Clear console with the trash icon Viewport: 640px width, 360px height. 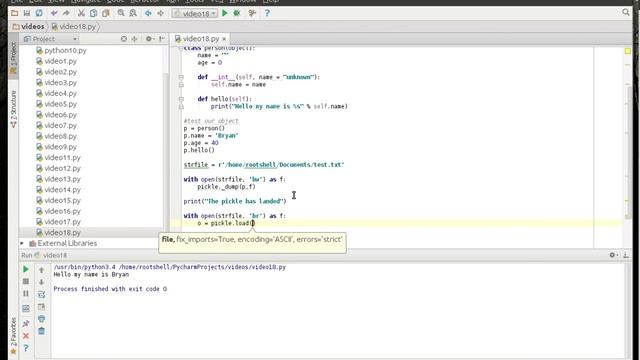point(41,331)
